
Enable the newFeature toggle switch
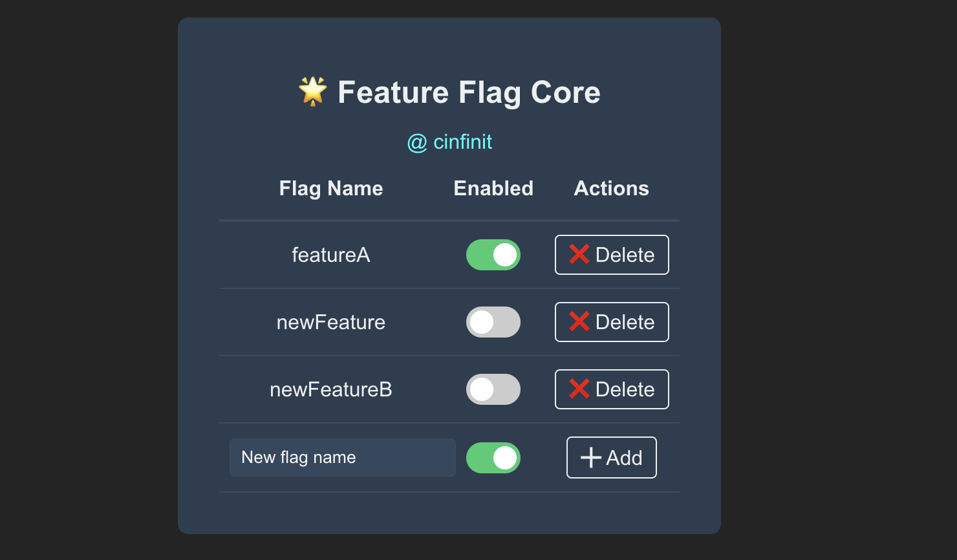point(493,322)
